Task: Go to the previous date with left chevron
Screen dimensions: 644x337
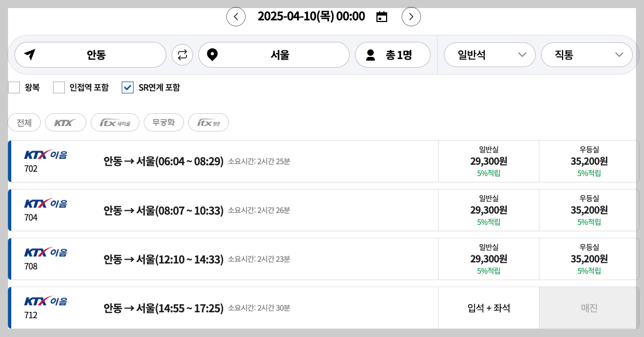Action: point(236,17)
